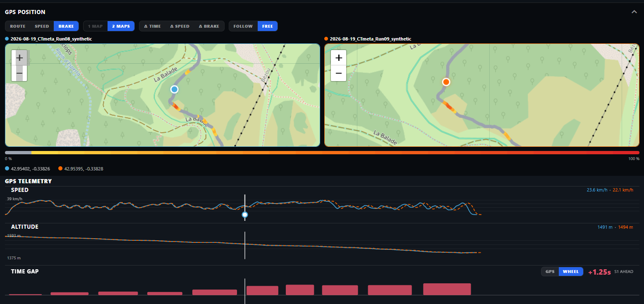Image resolution: width=644 pixels, height=304 pixels.
Task: Click the altitude readout 1491 m
Action: click(605, 227)
